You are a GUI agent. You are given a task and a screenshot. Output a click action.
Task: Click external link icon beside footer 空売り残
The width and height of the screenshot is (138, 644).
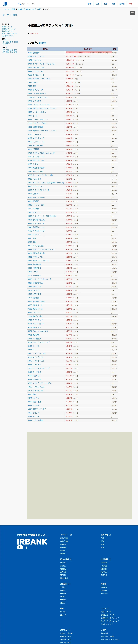pos(110,535)
